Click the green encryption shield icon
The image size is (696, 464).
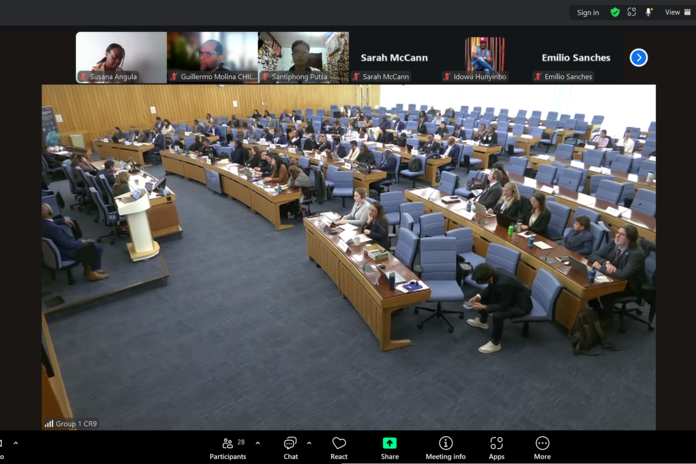click(x=615, y=12)
